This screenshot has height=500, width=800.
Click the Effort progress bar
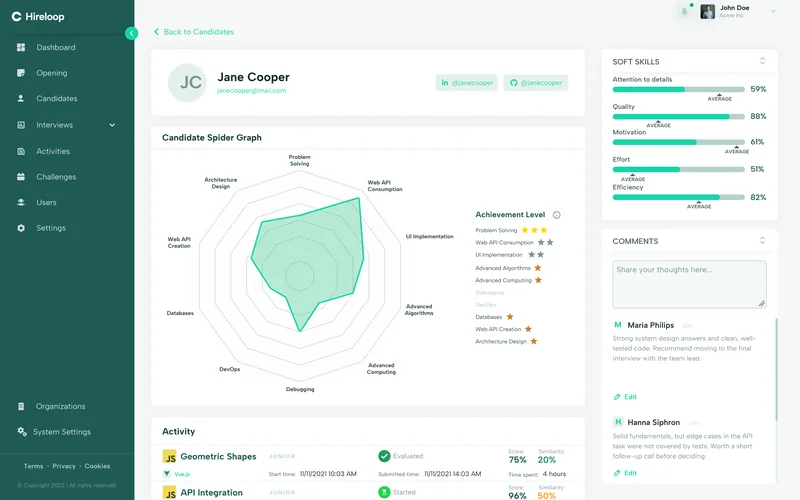[679, 169]
